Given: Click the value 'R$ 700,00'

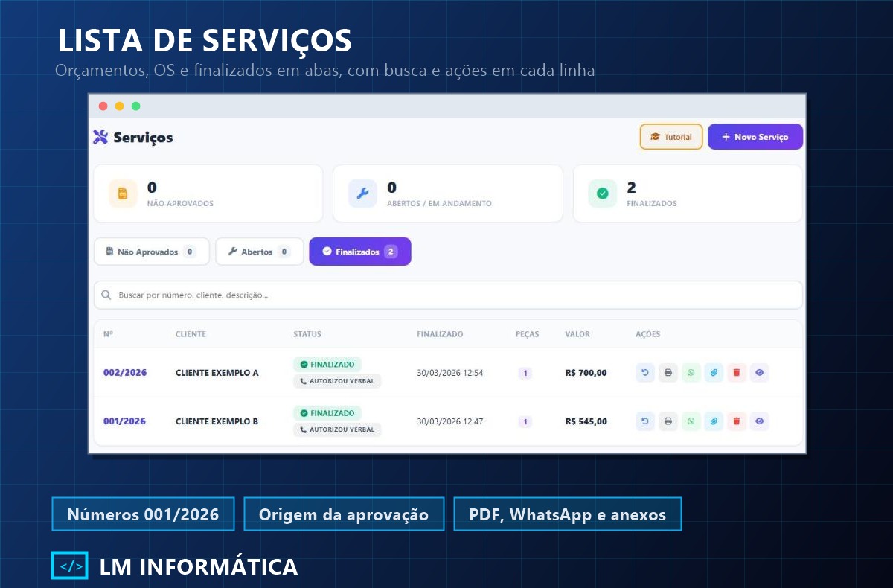Looking at the screenshot, I should pos(586,373).
